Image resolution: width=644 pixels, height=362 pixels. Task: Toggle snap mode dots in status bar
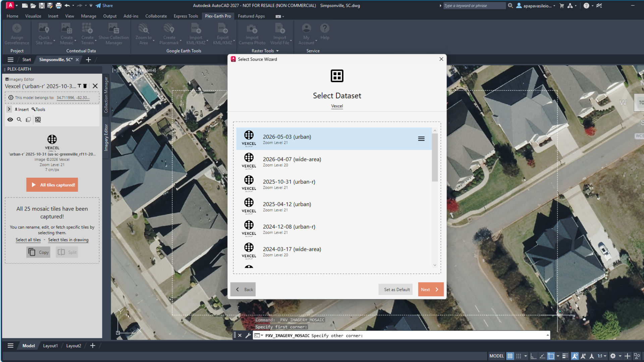[x=519, y=356]
